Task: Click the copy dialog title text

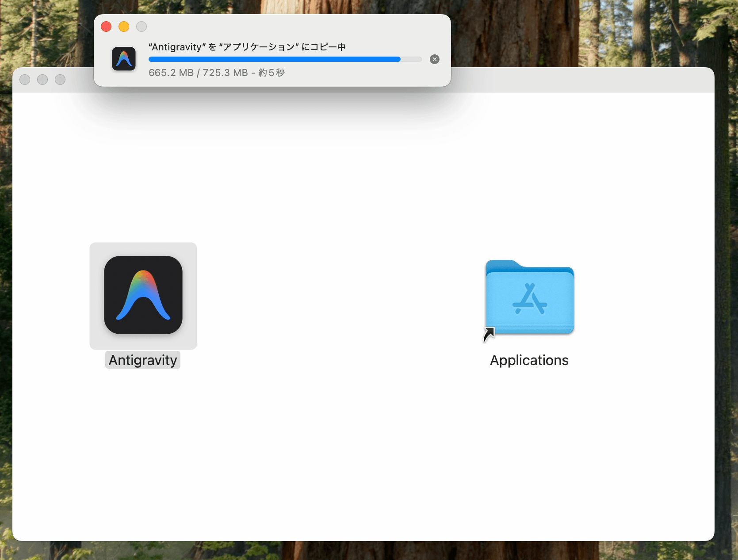Action: pos(247,47)
